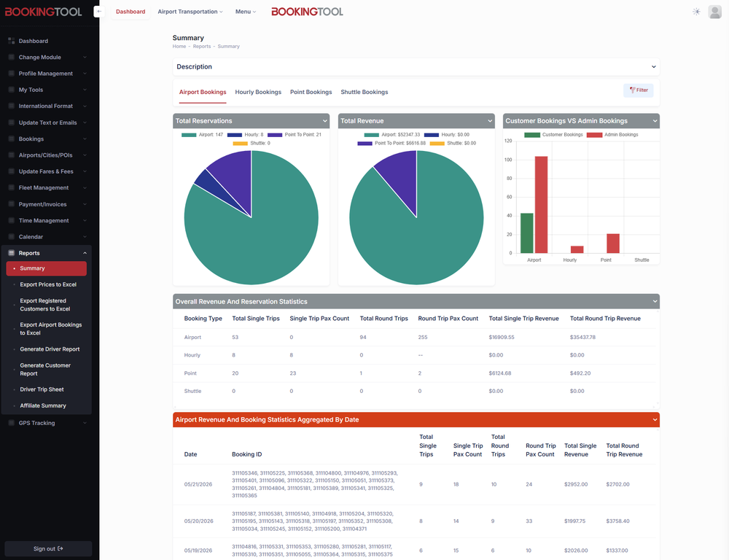Expand the GPS Tracking sidebar menu
The width and height of the screenshot is (729, 560).
point(85,423)
